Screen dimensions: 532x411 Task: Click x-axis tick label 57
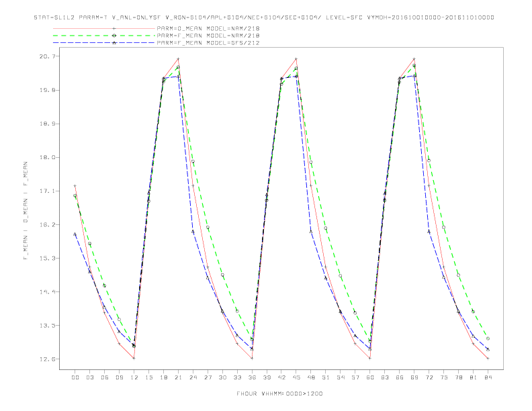[x=355, y=377]
